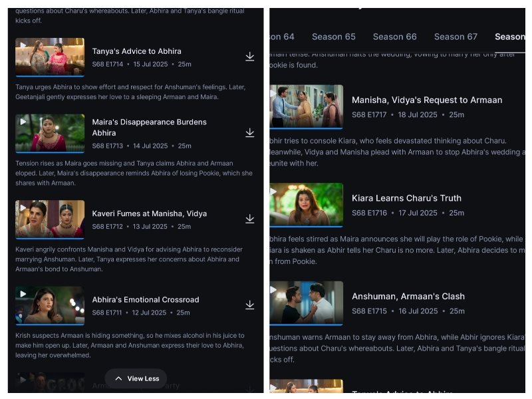The width and height of the screenshot is (532, 399).
Task: Play Maira's Disappearance Burdens Abhira thumbnail
Action: [x=50, y=133]
